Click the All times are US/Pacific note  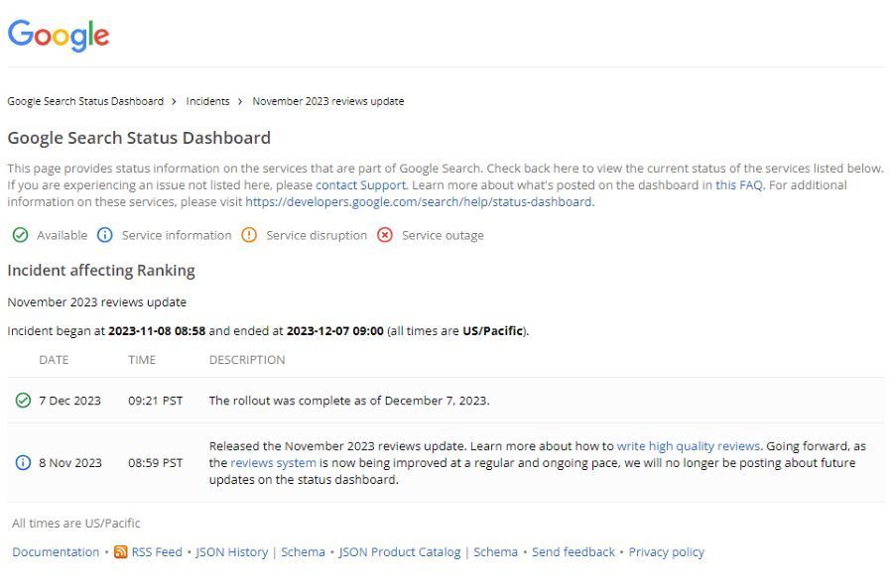tap(76, 524)
